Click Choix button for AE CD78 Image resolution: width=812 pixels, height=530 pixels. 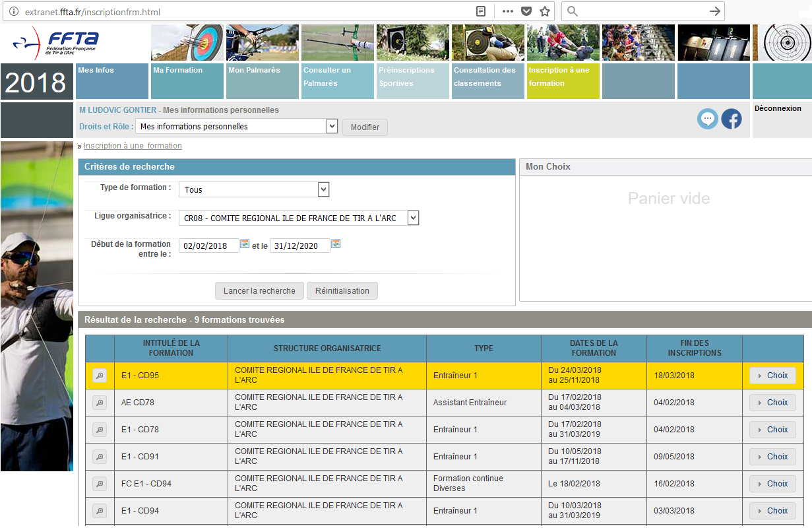772,403
